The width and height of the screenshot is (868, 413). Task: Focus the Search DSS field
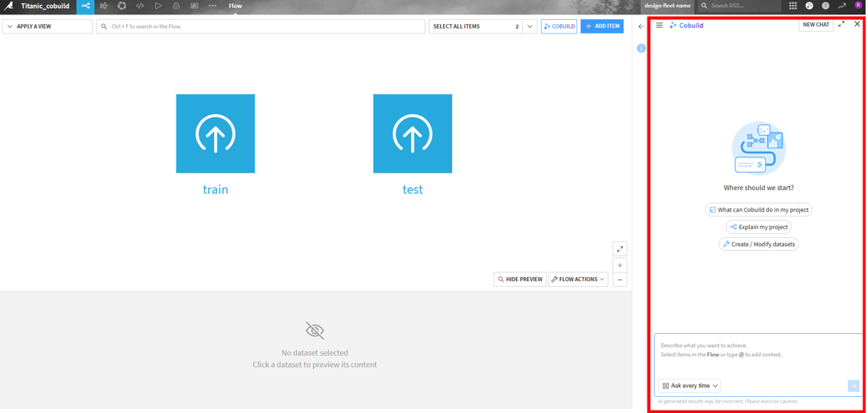739,6
